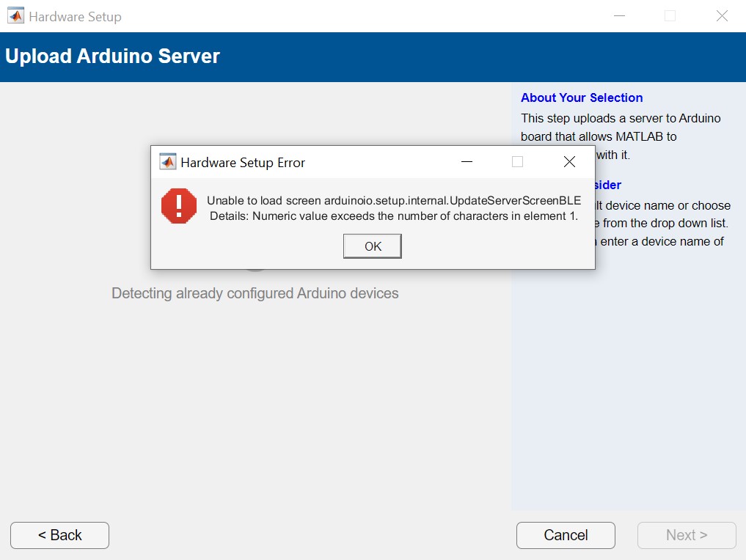Minimize the Hardware Setup Error dialog
Image resolution: width=746 pixels, height=560 pixels.
coord(467,162)
